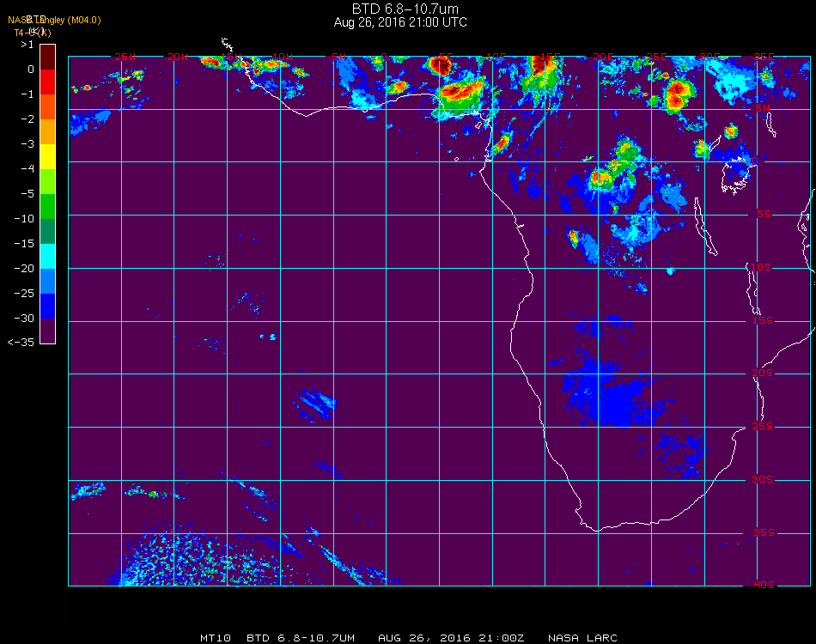Click the '40S' latitude label
The height and width of the screenshot is (644, 816).
764,586
